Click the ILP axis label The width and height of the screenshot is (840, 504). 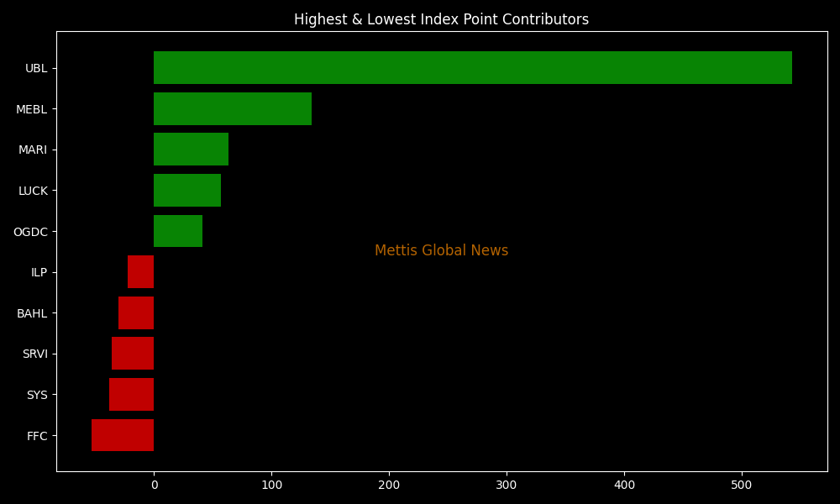pos(39,273)
